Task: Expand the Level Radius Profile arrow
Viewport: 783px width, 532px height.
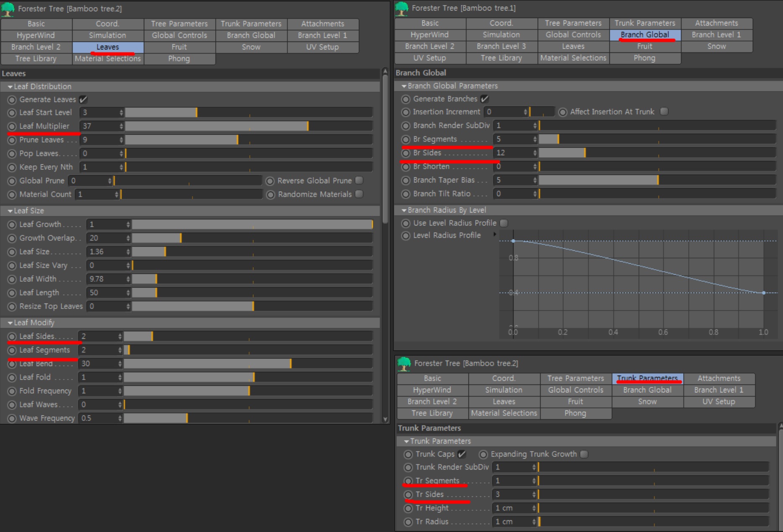Action: pyautogui.click(x=495, y=234)
